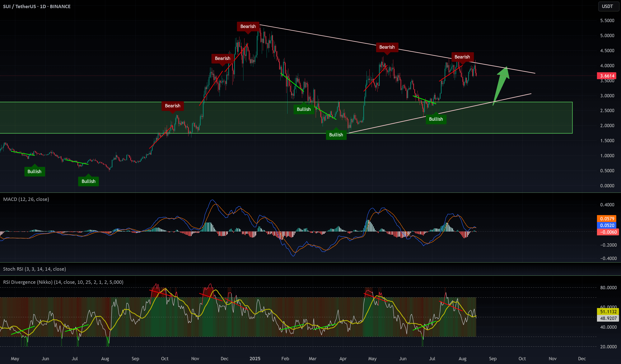Click the USDT currency button
The image size is (621, 364).
pyautogui.click(x=607, y=6)
